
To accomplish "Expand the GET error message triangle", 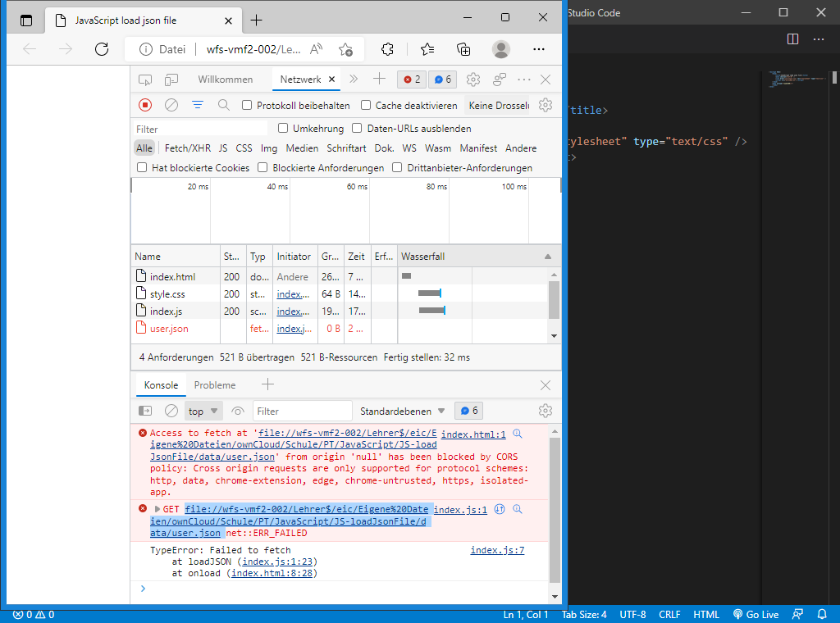I will (x=157, y=509).
